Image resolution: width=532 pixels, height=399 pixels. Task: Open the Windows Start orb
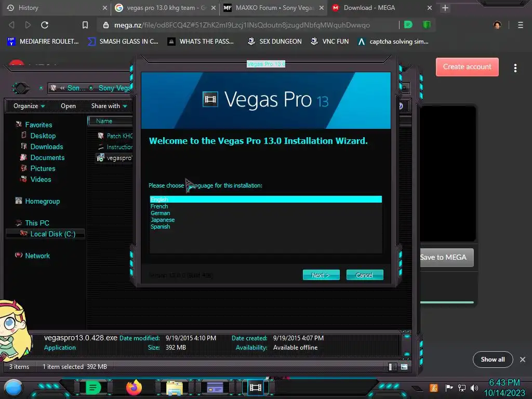pos(14,388)
